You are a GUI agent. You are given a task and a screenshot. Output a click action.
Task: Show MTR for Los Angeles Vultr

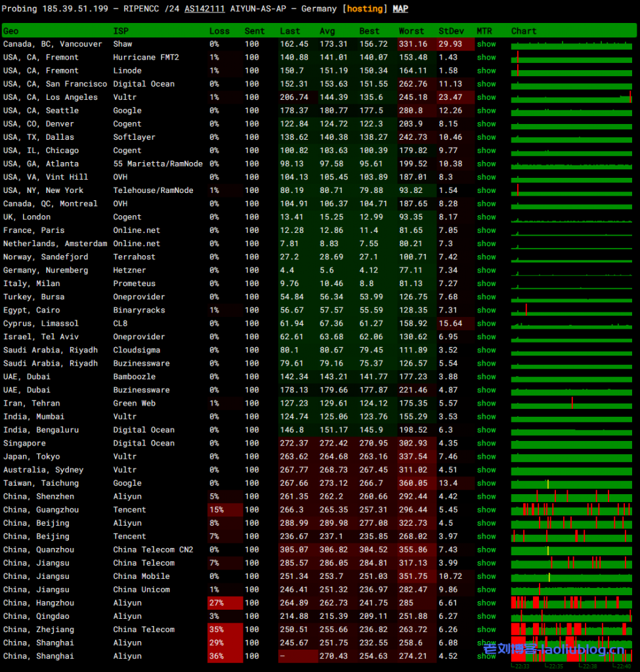(x=486, y=97)
